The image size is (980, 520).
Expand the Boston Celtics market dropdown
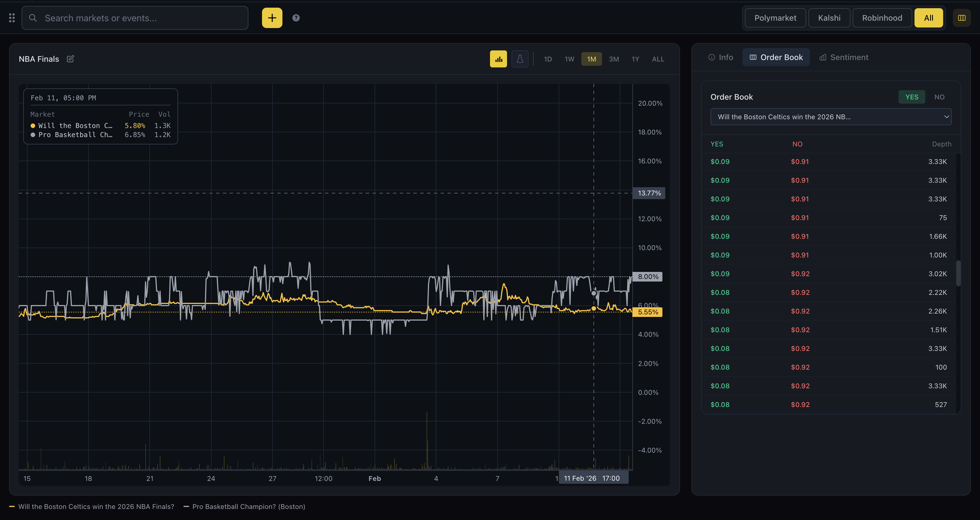[x=831, y=117]
